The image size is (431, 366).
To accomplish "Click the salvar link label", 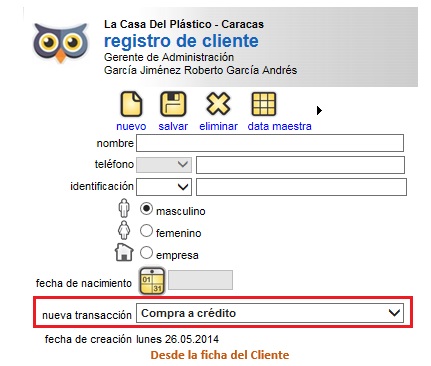I will [x=173, y=126].
